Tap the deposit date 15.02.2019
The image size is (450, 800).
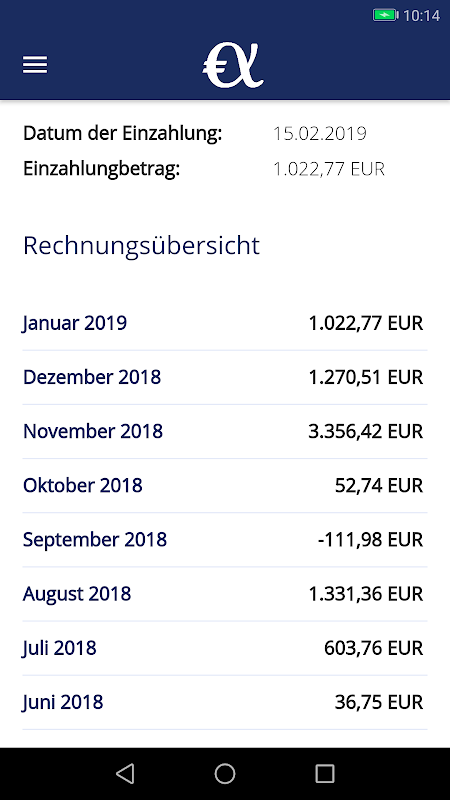pos(320,134)
